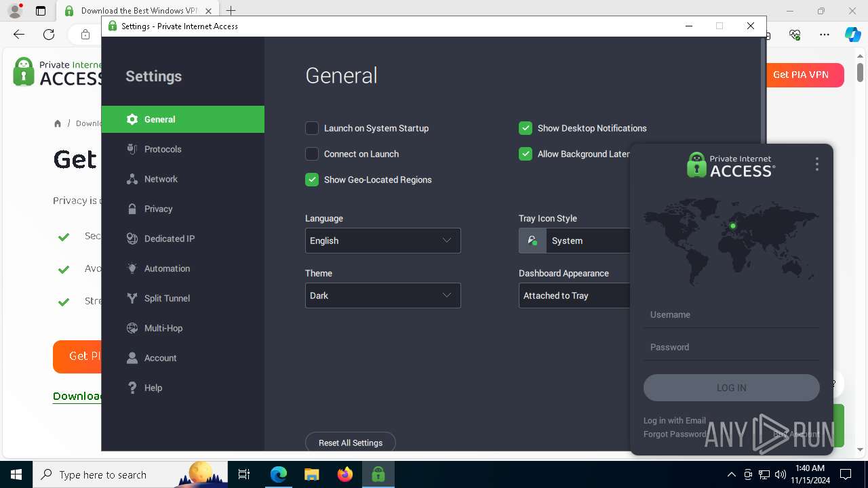Open the Tray Icon Style dropdown

point(575,241)
